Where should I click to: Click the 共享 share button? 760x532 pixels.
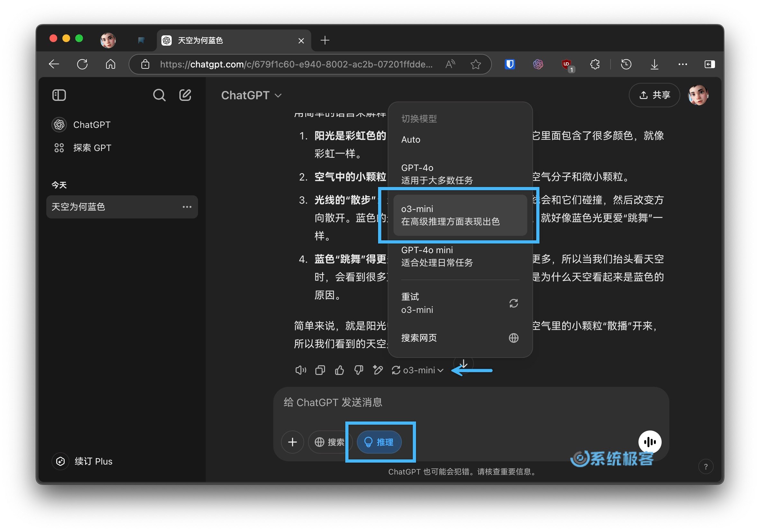[x=654, y=95]
